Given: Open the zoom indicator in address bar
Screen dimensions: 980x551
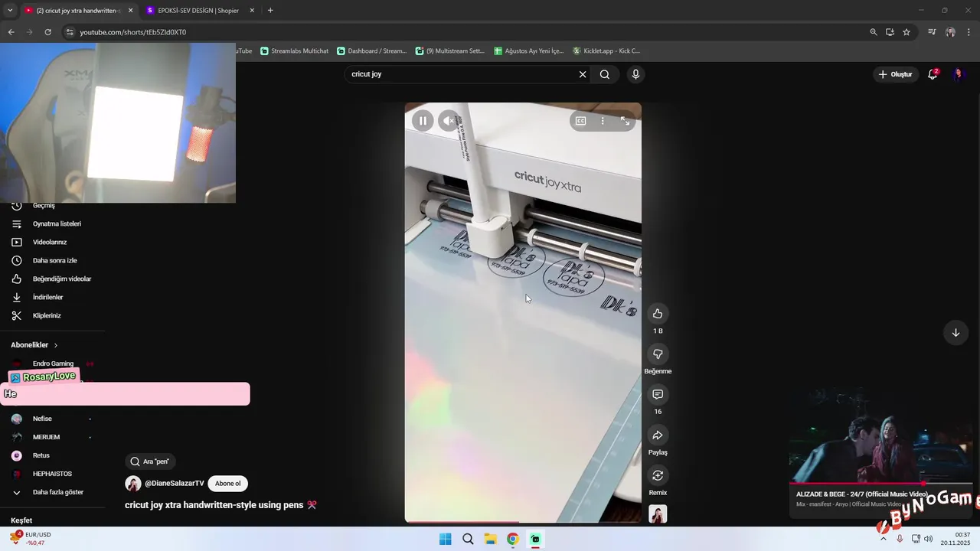Looking at the screenshot, I should point(874,32).
